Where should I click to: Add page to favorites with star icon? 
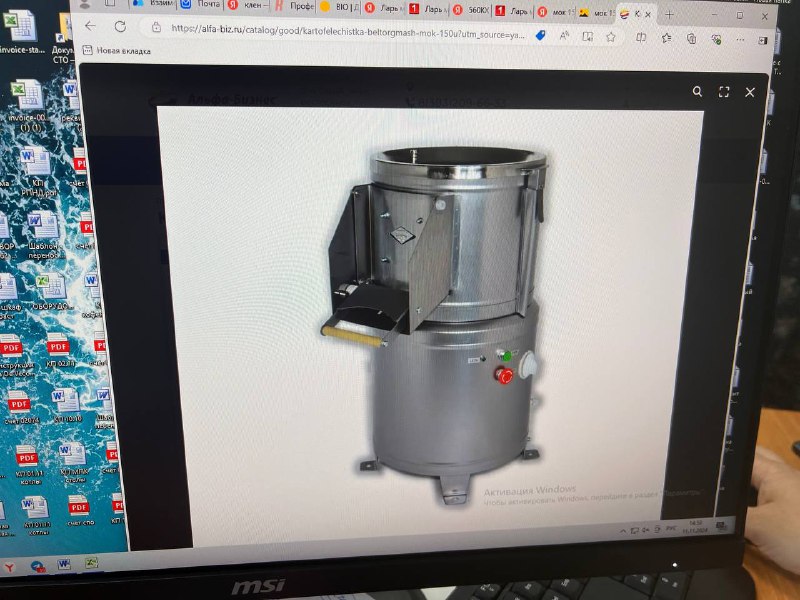611,37
